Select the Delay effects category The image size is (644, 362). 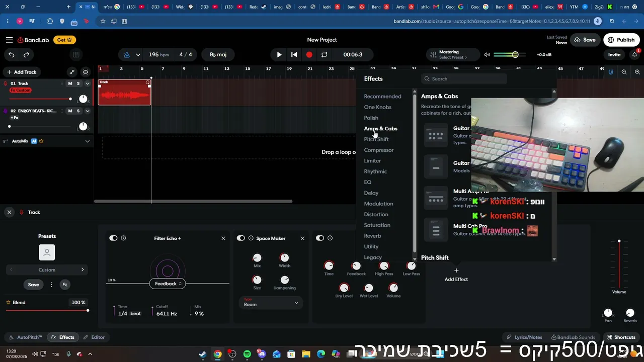(x=371, y=193)
